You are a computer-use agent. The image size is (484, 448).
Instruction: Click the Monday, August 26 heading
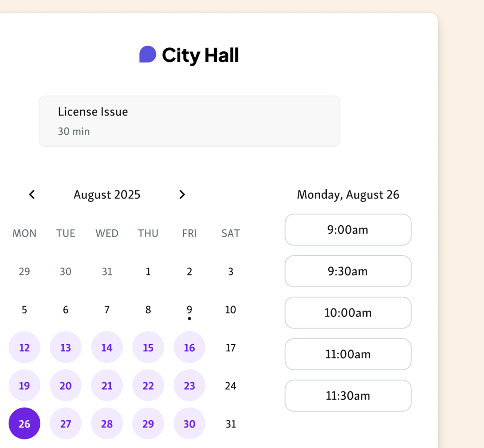tap(348, 194)
